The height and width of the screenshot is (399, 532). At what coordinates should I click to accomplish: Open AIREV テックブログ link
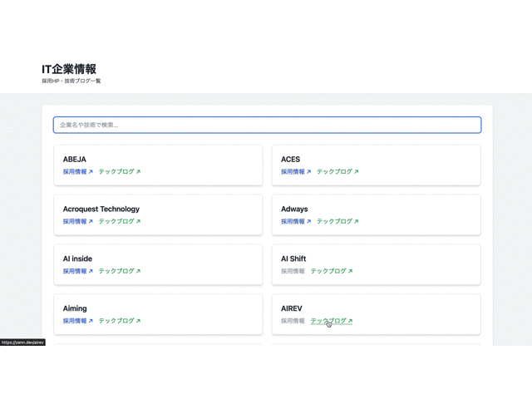(x=328, y=321)
